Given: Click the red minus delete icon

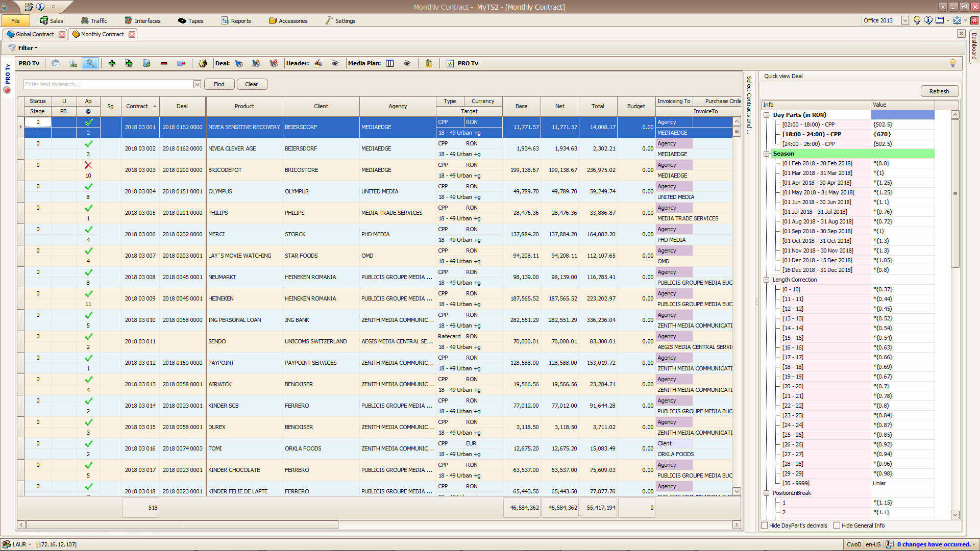Looking at the screenshot, I should click(x=164, y=63).
